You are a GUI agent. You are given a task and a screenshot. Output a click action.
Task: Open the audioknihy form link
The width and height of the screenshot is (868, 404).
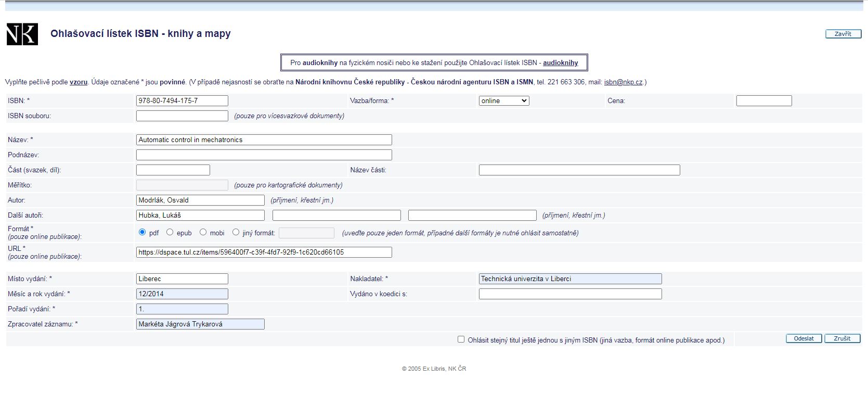(560, 63)
